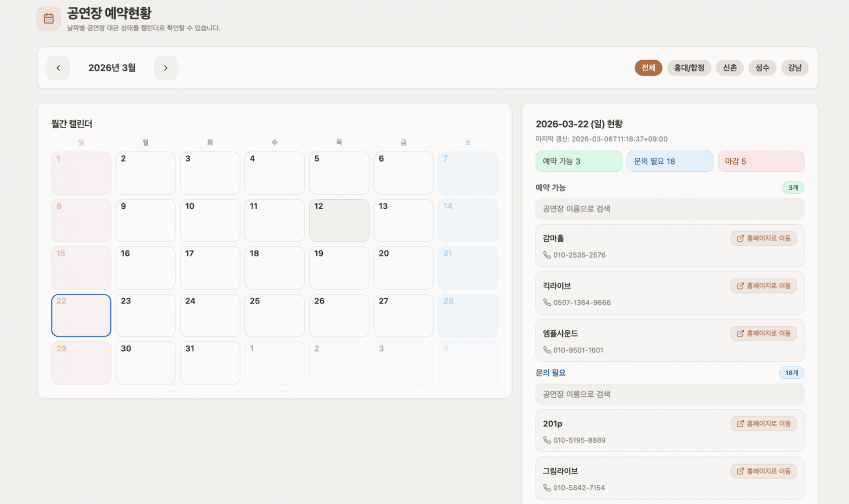Filter venues by 성수

tap(763, 68)
